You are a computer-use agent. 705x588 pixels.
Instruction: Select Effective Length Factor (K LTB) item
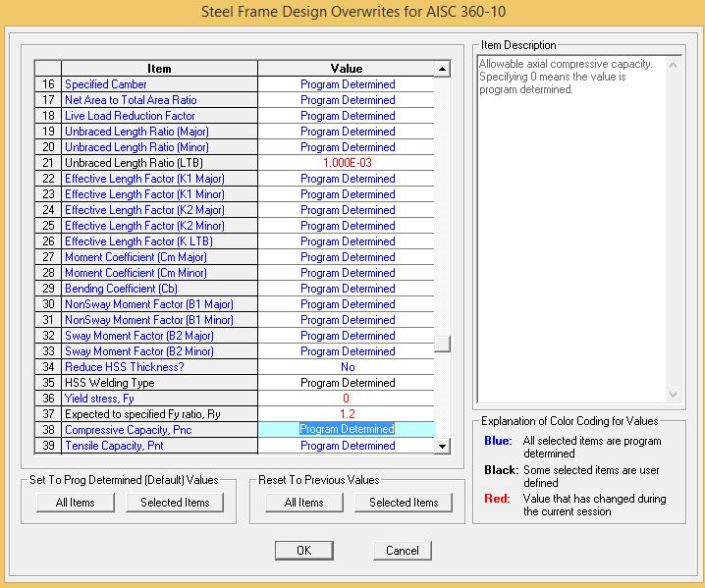point(159,241)
